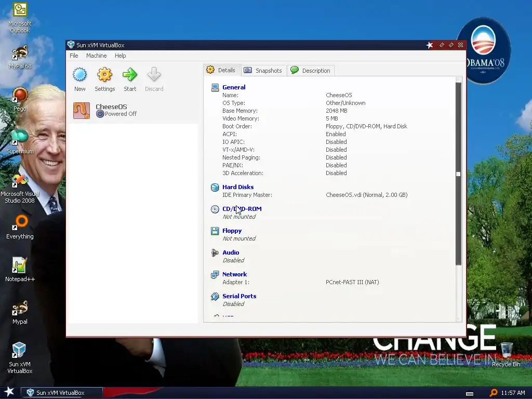Open Microsoft Visual Studio 2008 shortcut

click(20, 189)
